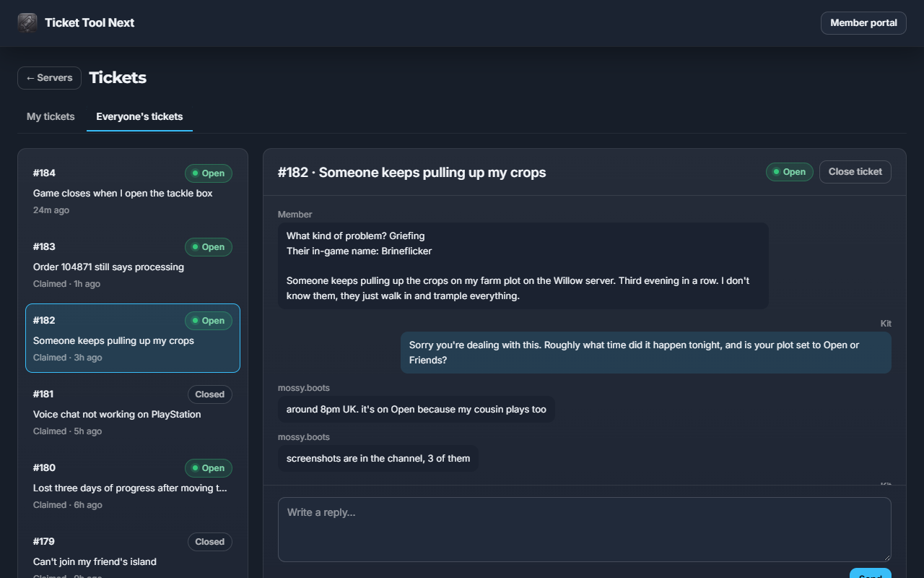Click 'Claimed · 1h ago' on ticket #183

click(x=67, y=284)
